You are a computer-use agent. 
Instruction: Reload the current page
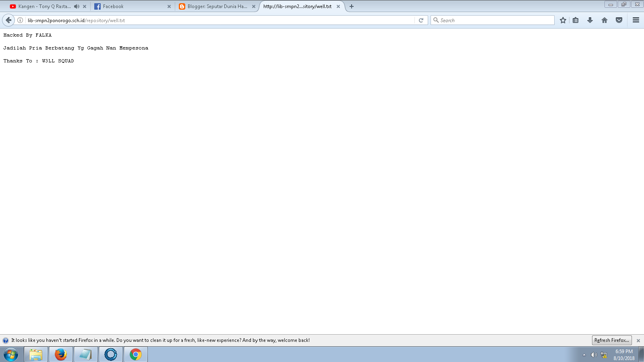(421, 20)
